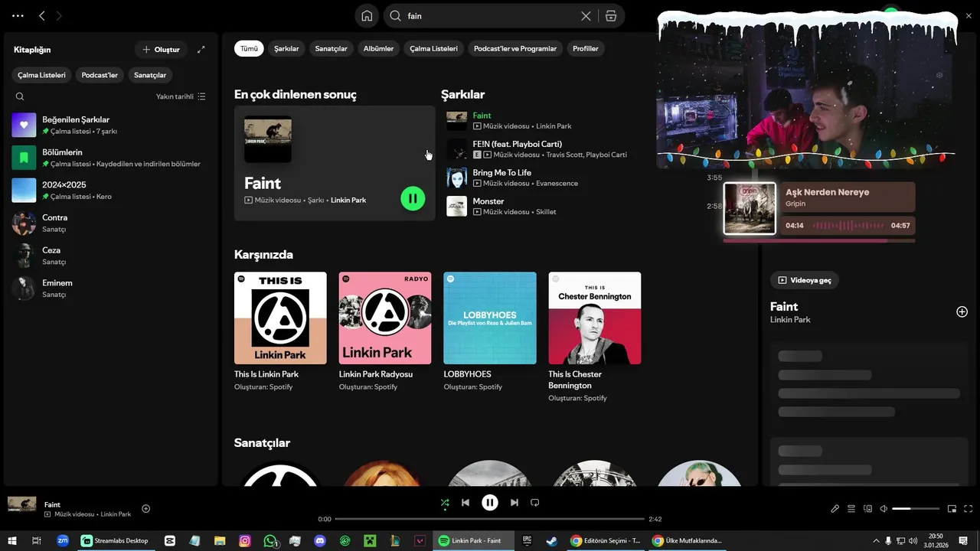Image resolution: width=980 pixels, height=551 pixels.
Task: Select the Albümler filter tab
Action: click(x=378, y=48)
